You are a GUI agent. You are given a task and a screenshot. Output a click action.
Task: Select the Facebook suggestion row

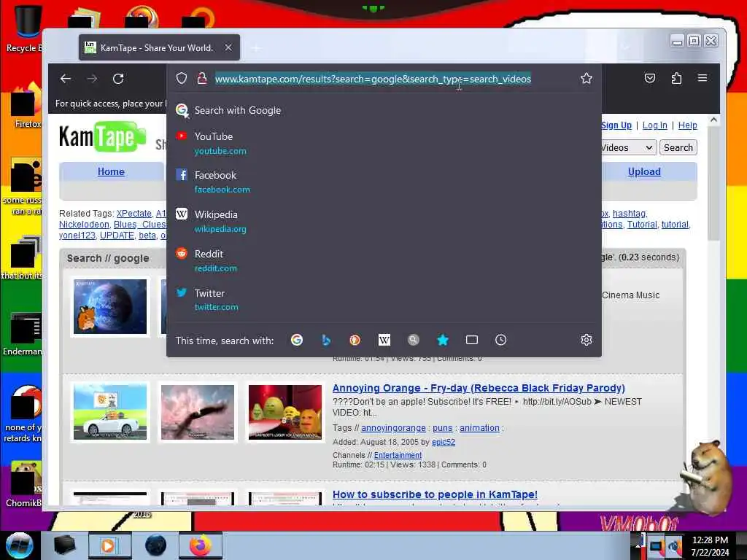coord(384,182)
